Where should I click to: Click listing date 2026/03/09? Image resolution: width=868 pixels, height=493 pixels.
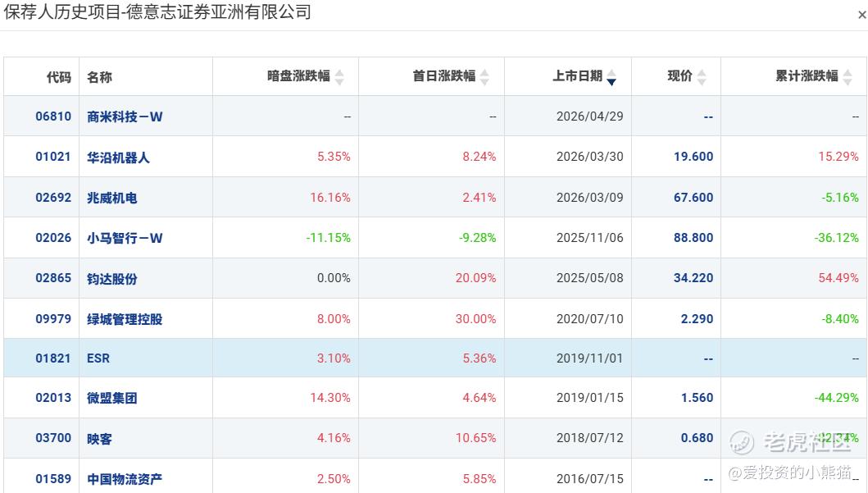(x=589, y=198)
